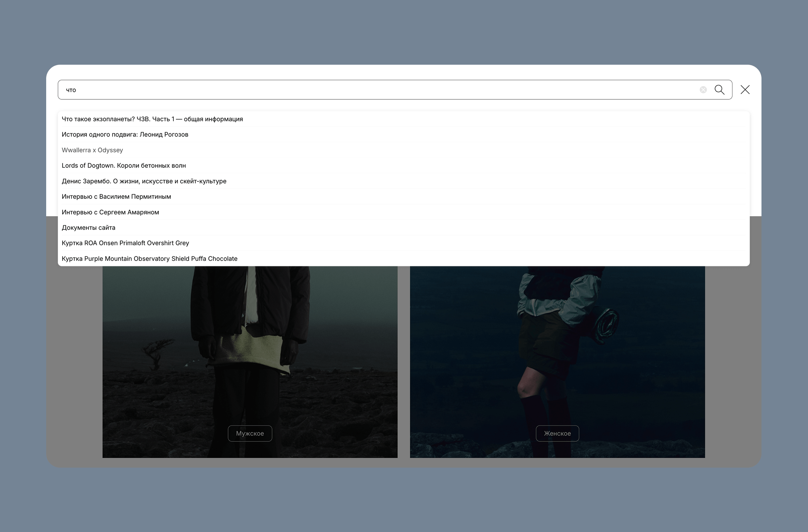Open "Интервью с Сергеем Амаряном"
Viewport: 808px width, 532px height.
click(111, 212)
